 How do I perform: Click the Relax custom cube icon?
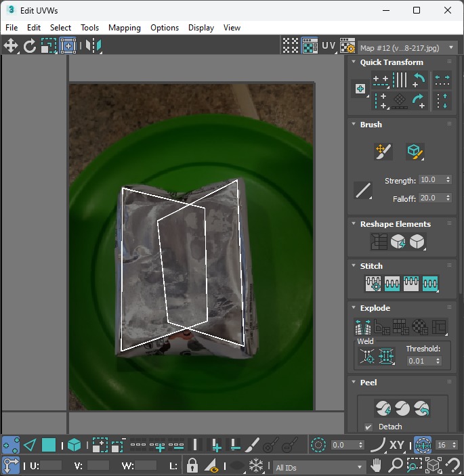pos(417,242)
